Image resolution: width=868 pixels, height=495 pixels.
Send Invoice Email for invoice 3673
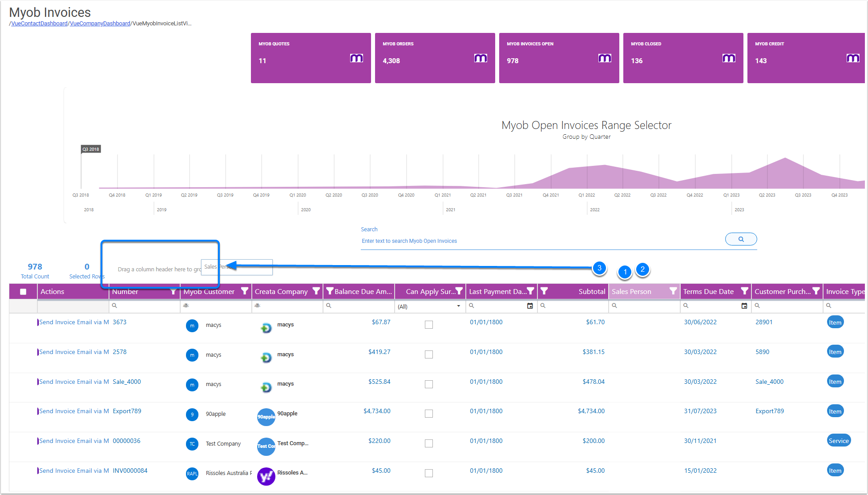74,322
